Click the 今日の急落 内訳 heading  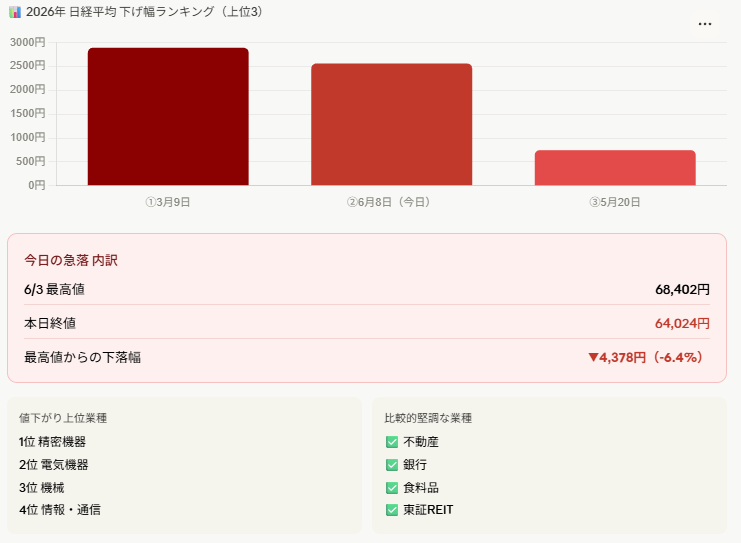[71, 260]
